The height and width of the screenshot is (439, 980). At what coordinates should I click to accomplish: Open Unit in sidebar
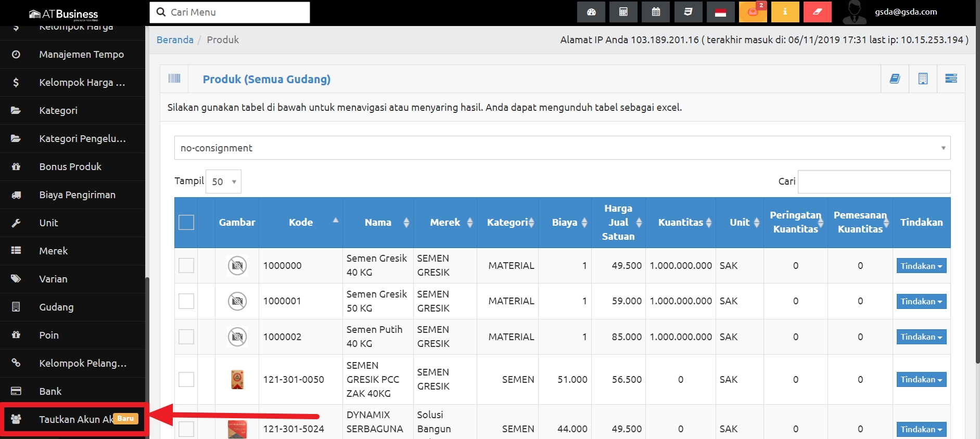click(x=72, y=223)
